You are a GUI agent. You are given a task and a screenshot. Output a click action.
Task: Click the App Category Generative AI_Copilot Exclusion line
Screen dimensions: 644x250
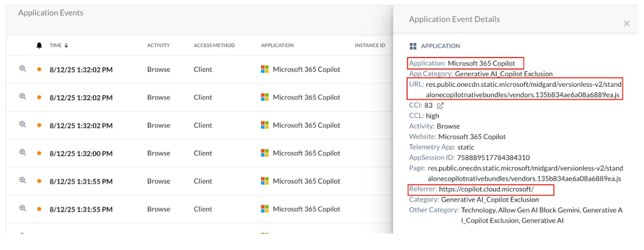click(x=481, y=74)
